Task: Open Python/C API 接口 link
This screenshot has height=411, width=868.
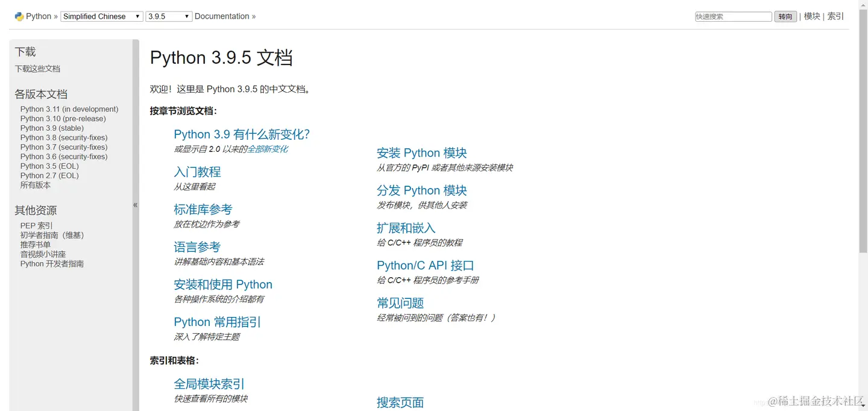Action: (x=426, y=266)
